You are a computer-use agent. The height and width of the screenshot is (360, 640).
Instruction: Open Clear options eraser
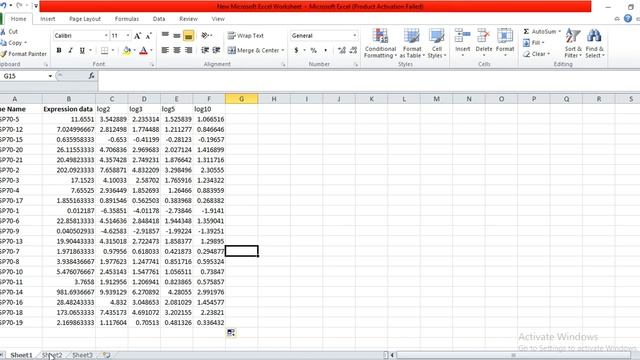tap(536, 53)
